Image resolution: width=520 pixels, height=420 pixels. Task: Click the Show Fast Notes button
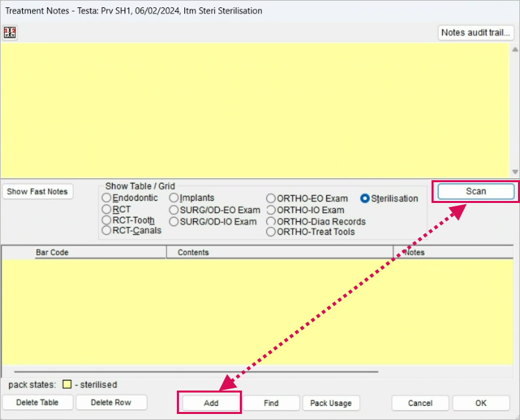pos(38,192)
